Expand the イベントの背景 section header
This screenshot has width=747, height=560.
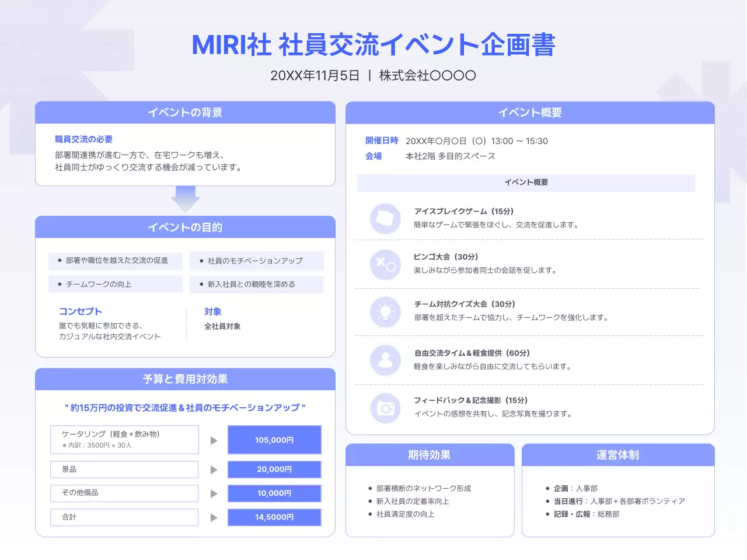(185, 113)
